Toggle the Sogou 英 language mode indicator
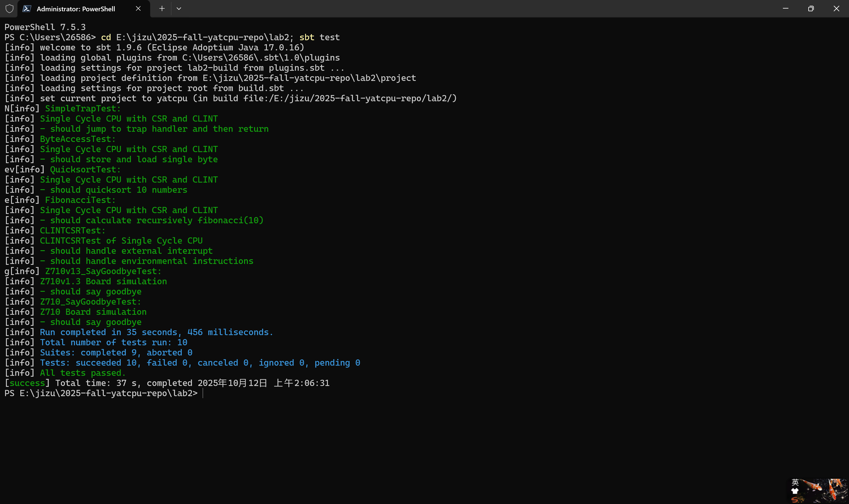 pos(795,482)
